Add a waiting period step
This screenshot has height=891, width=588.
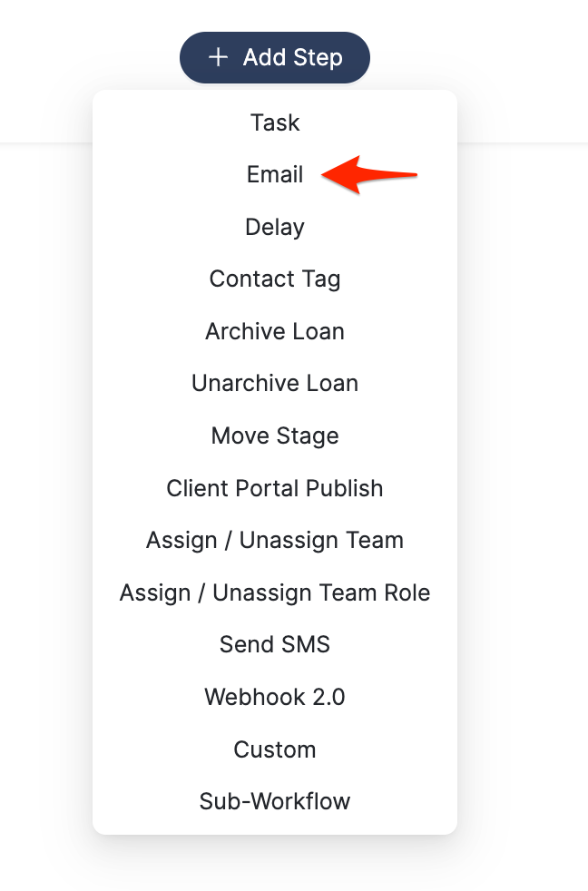pos(275,227)
